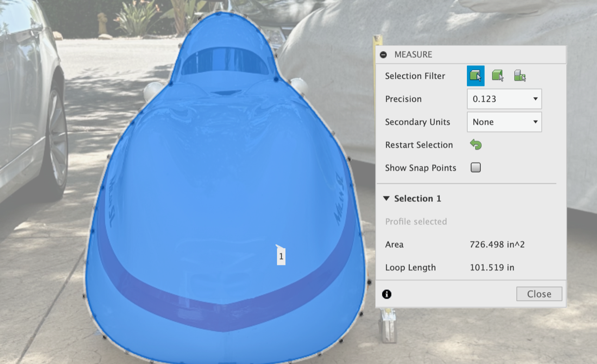The height and width of the screenshot is (364, 597).
Task: Select the Body selection filter icon
Action: (x=498, y=76)
